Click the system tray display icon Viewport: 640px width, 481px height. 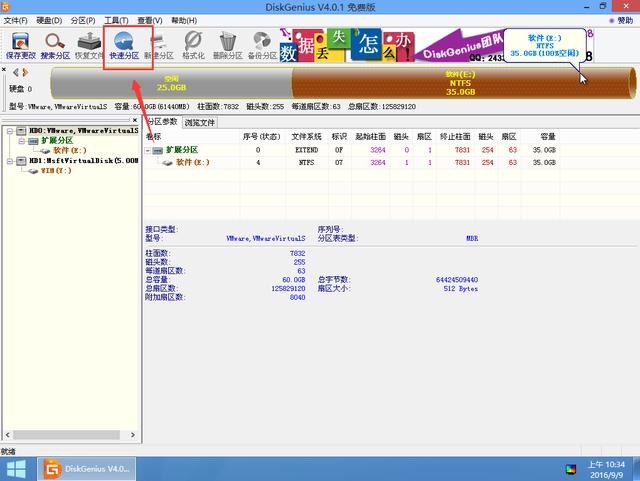click(x=571, y=470)
